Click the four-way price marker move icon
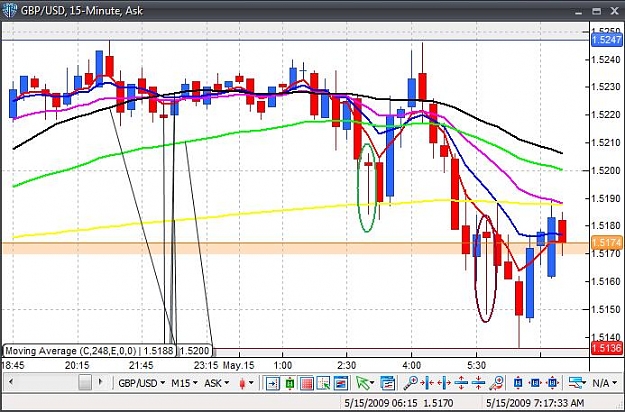The image size is (625, 412). pos(553,383)
